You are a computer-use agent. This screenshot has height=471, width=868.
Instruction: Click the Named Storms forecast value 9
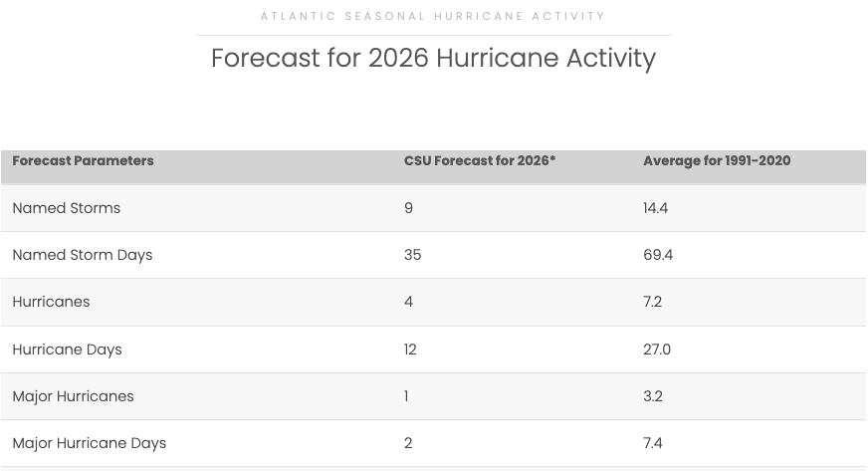pos(408,208)
